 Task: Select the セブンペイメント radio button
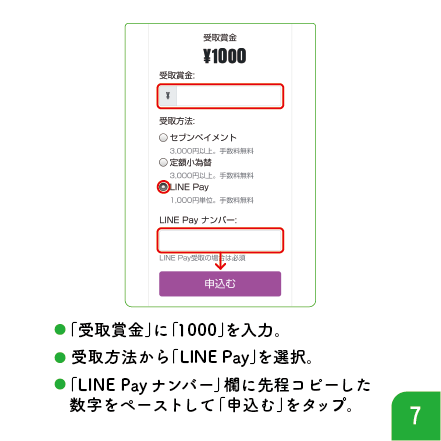click(x=163, y=138)
